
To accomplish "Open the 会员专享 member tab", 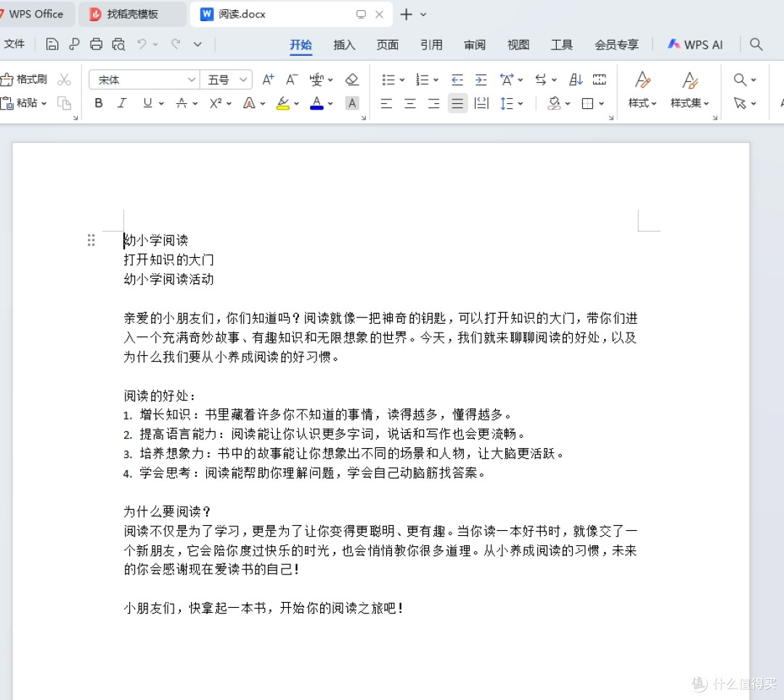I will [616, 44].
